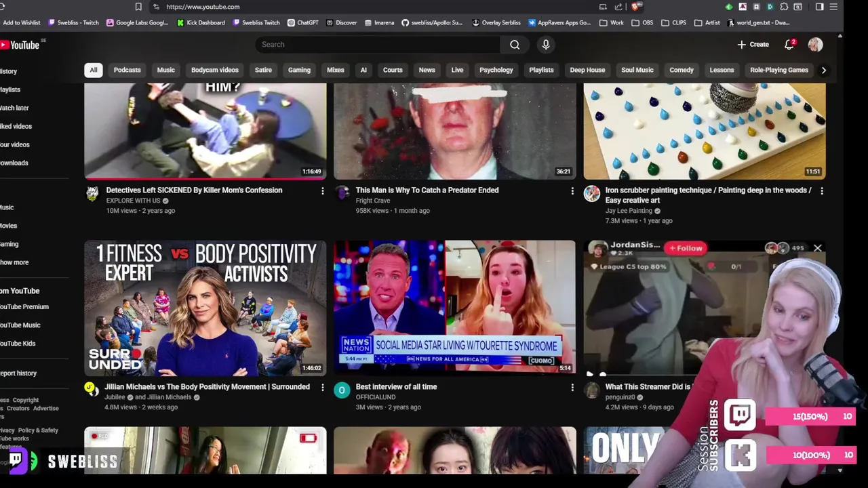
Task: Open notifications bell
Action: tap(789, 45)
